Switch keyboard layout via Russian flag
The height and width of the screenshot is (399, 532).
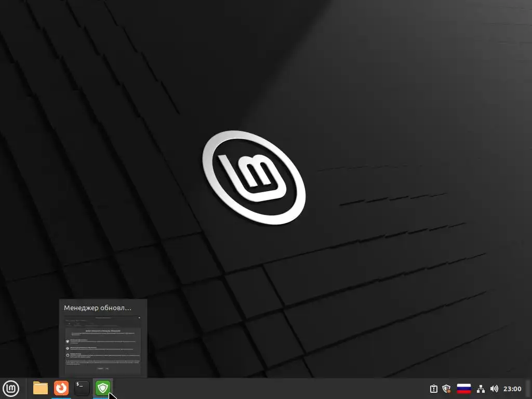(x=464, y=389)
